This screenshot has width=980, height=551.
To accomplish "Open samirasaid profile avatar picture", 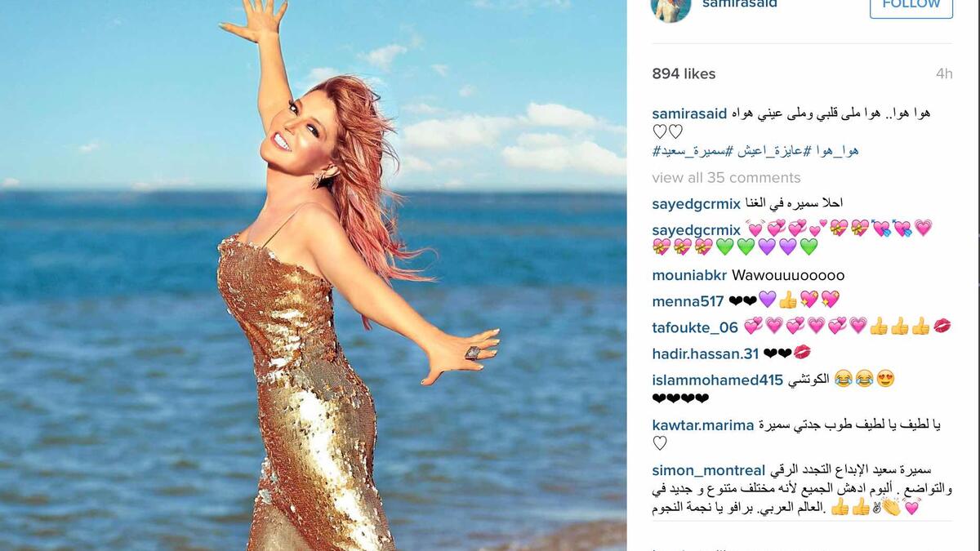I will pos(671,7).
